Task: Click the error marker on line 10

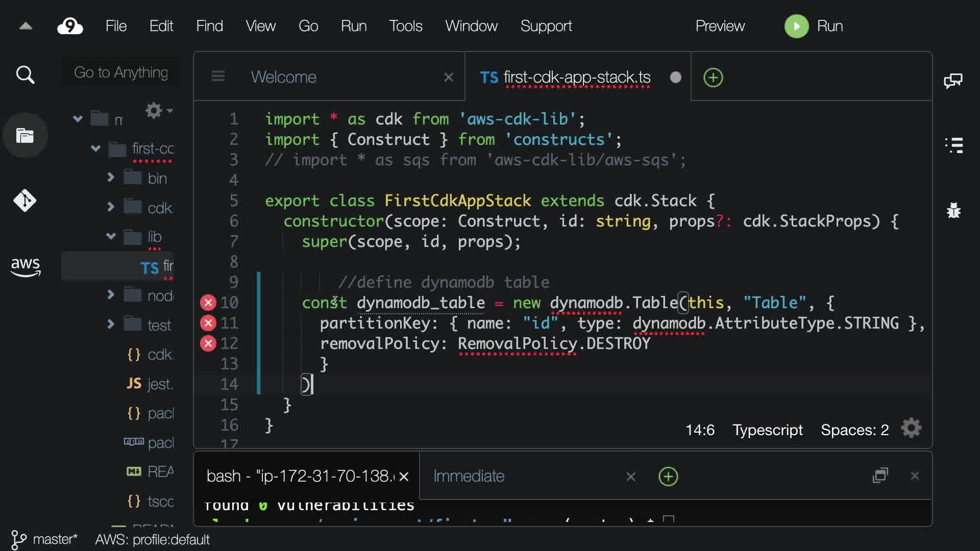Action: coord(208,303)
